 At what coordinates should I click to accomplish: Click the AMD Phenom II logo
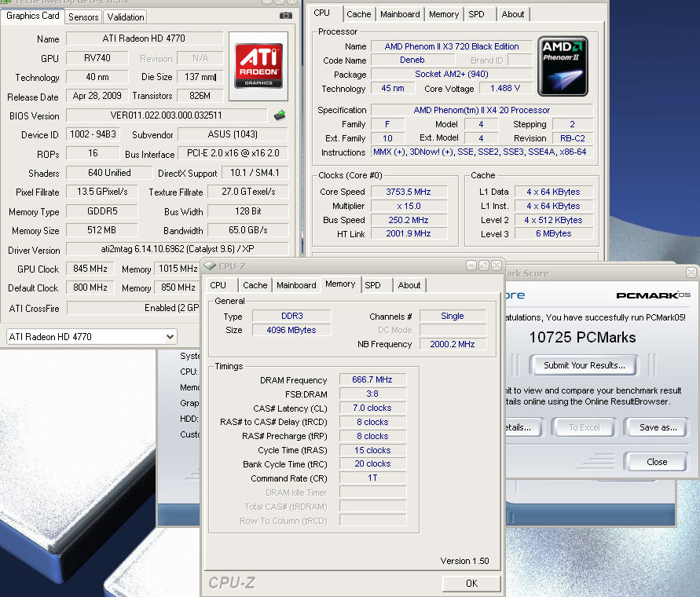click(x=563, y=66)
